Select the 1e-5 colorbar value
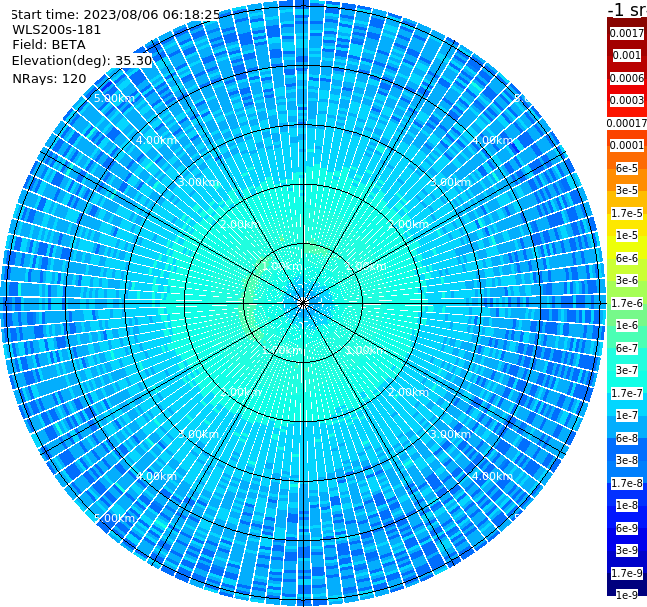Viewport: 647px width, 607px height. click(x=627, y=235)
